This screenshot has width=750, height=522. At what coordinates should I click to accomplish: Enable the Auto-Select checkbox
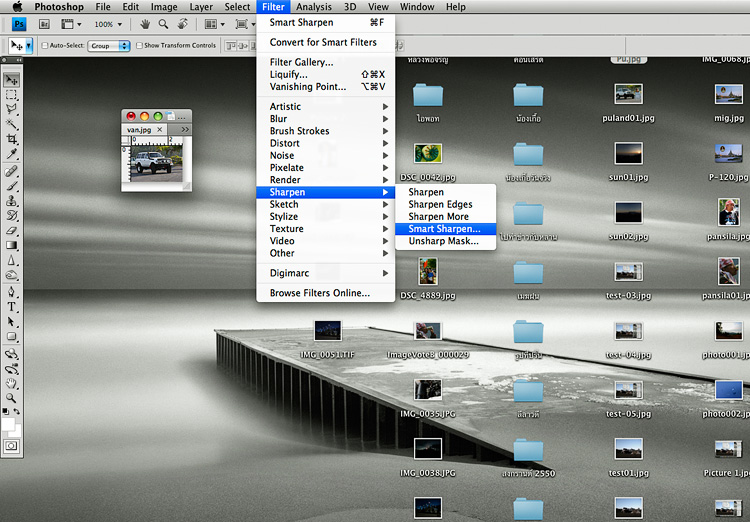click(45, 46)
